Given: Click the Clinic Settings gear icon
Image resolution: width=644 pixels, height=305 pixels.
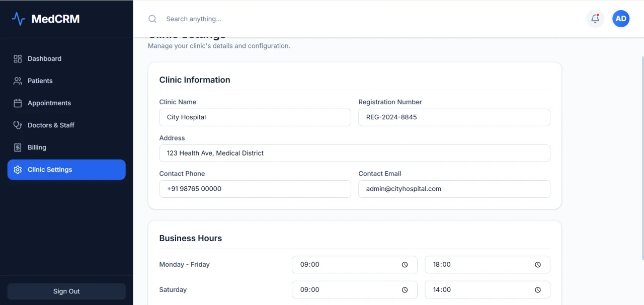Looking at the screenshot, I should point(18,170).
